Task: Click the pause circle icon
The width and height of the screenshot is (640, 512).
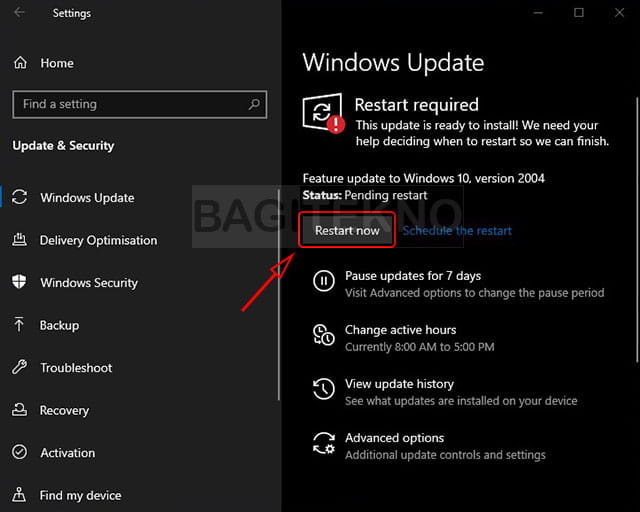Action: click(324, 281)
